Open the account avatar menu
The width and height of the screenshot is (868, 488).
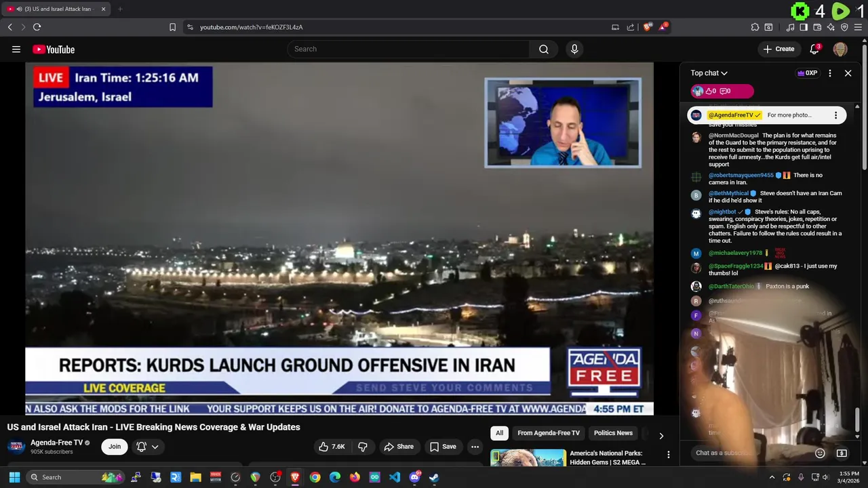[x=840, y=49]
